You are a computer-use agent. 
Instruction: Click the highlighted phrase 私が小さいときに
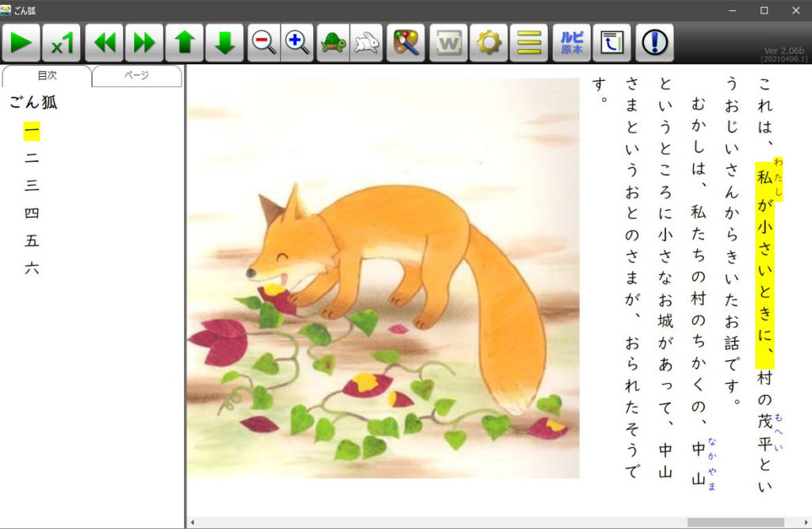pyautogui.click(x=765, y=264)
